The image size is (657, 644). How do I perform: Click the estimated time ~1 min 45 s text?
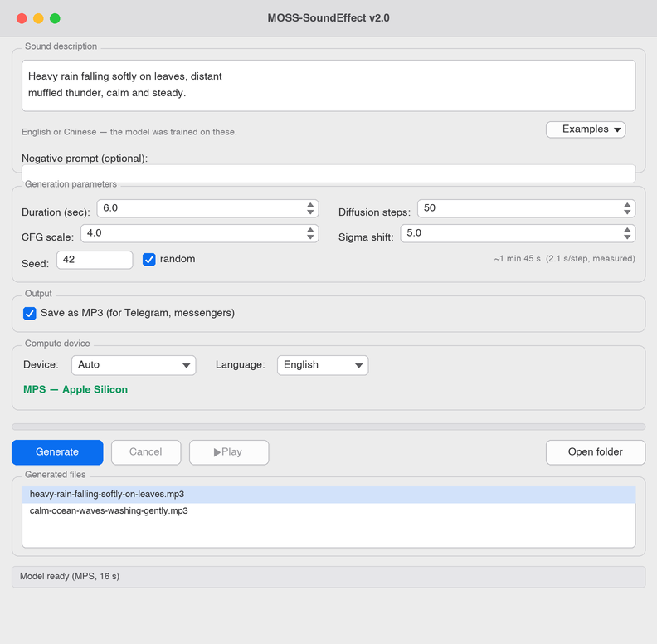pos(564,259)
